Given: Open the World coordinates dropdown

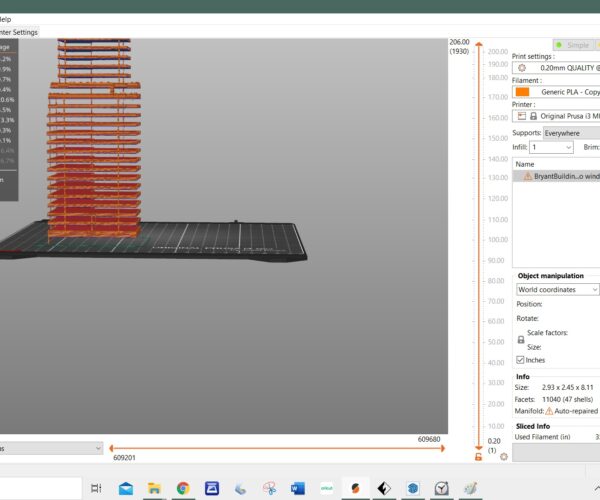Looking at the screenshot, I should 558,289.
